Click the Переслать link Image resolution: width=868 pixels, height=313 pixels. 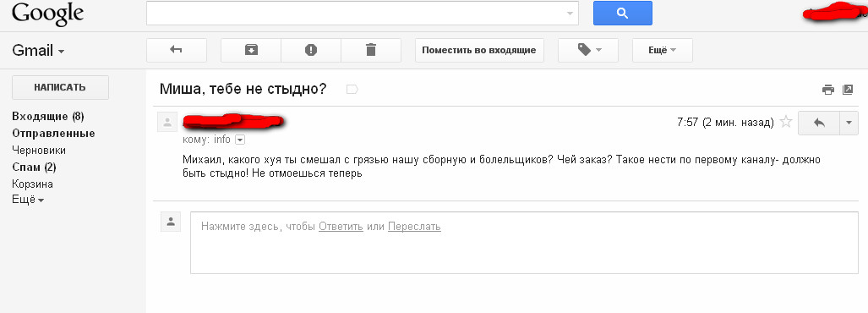tap(414, 227)
